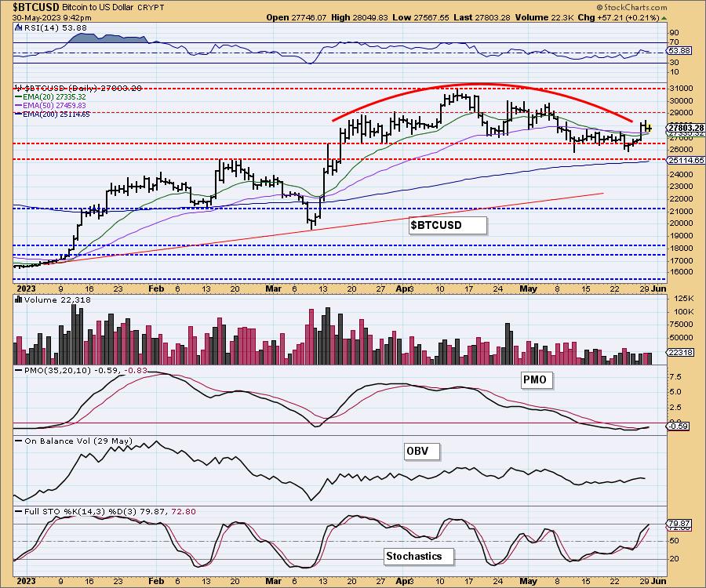Click the dark blue EMA(200) legend line marker

coord(19,114)
